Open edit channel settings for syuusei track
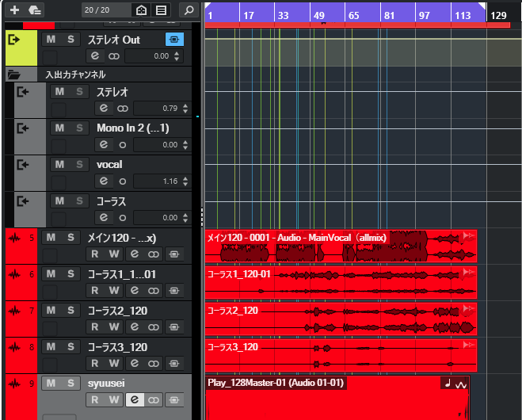The width and height of the screenshot is (522, 420). pyautogui.click(x=135, y=399)
